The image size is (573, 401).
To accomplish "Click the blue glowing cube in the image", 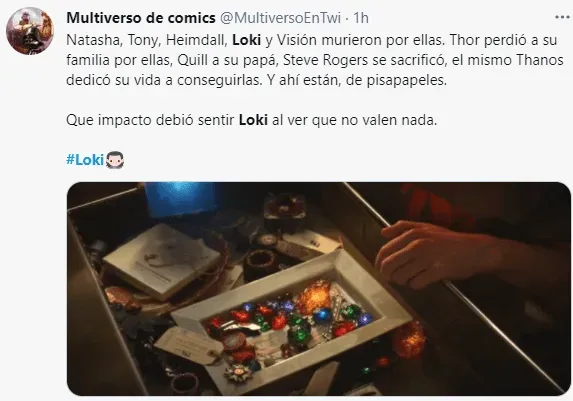I will 181,198.
